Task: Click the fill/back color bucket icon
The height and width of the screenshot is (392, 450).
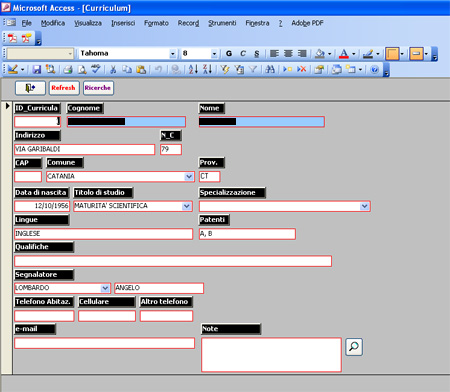Action: (x=320, y=54)
